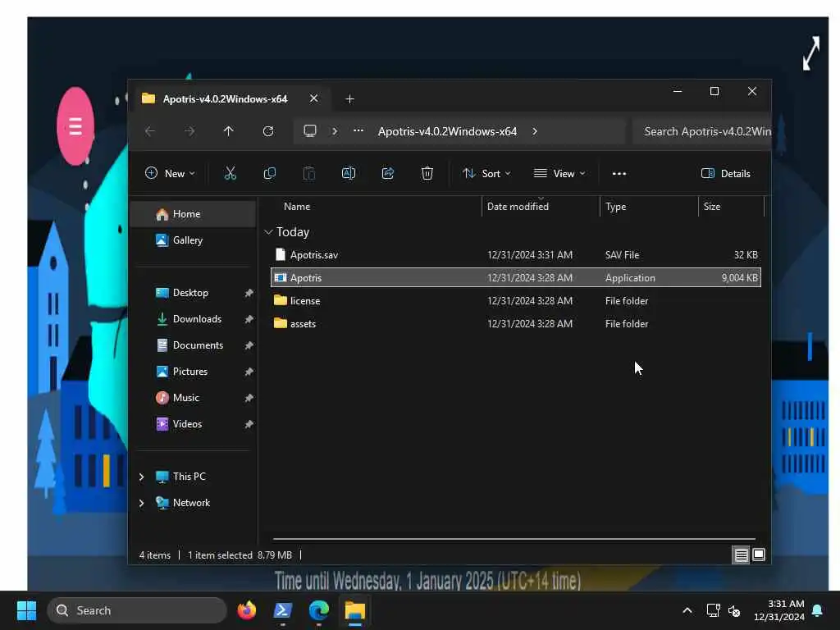Go forward with the right arrow

click(x=189, y=131)
